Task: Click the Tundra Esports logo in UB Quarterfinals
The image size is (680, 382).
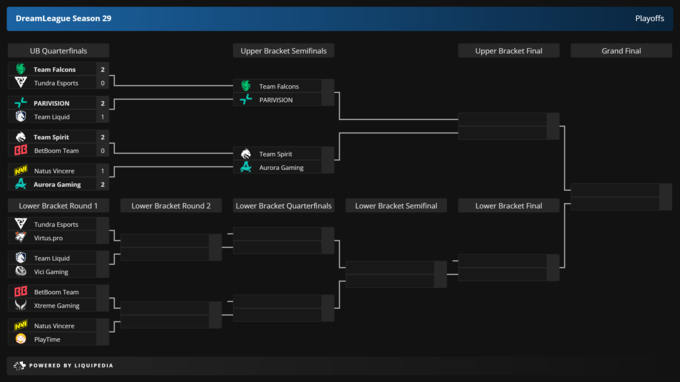Action: point(20,82)
